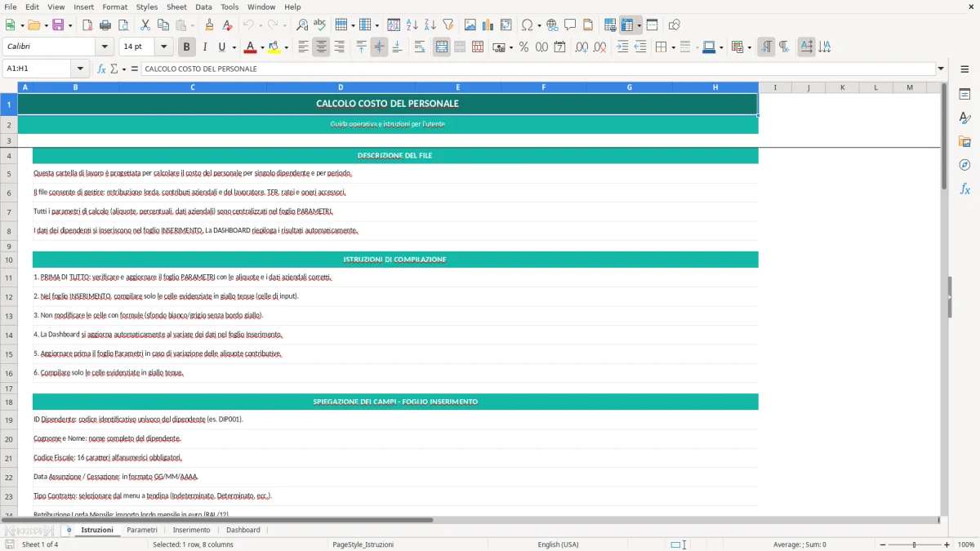Toggle Center Vertically alignment
This screenshot has height=551, width=980.
[379, 47]
